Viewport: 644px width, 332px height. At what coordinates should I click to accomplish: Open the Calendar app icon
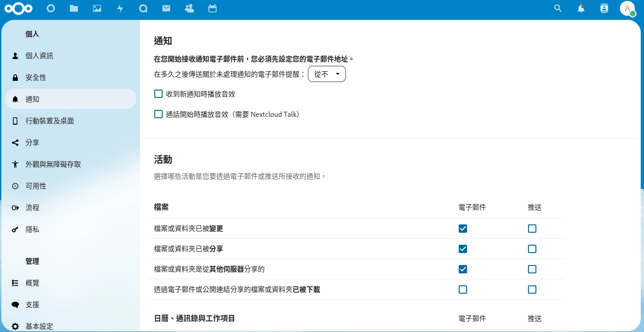pos(213,8)
